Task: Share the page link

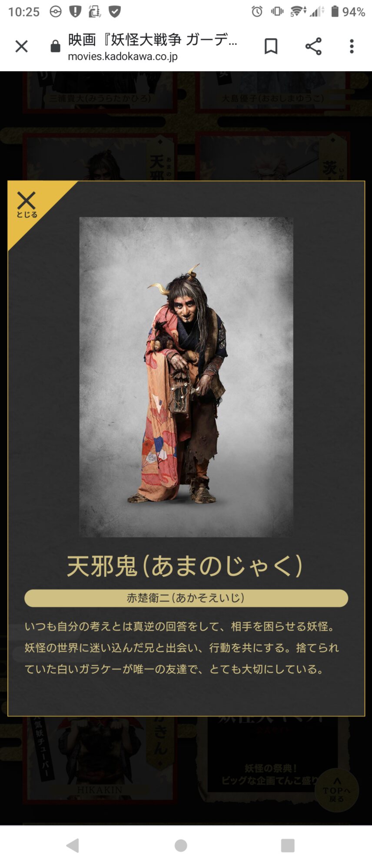Action: coord(313,46)
